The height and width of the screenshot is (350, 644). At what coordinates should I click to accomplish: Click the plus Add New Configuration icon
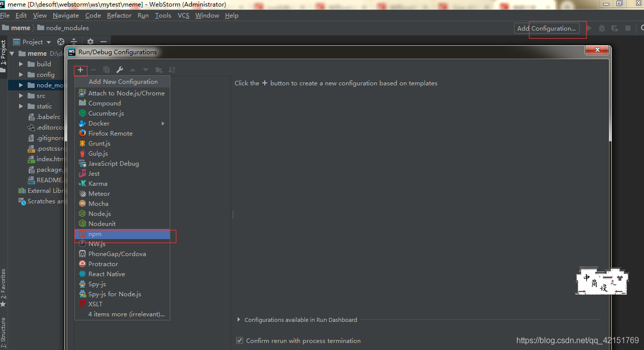[80, 70]
